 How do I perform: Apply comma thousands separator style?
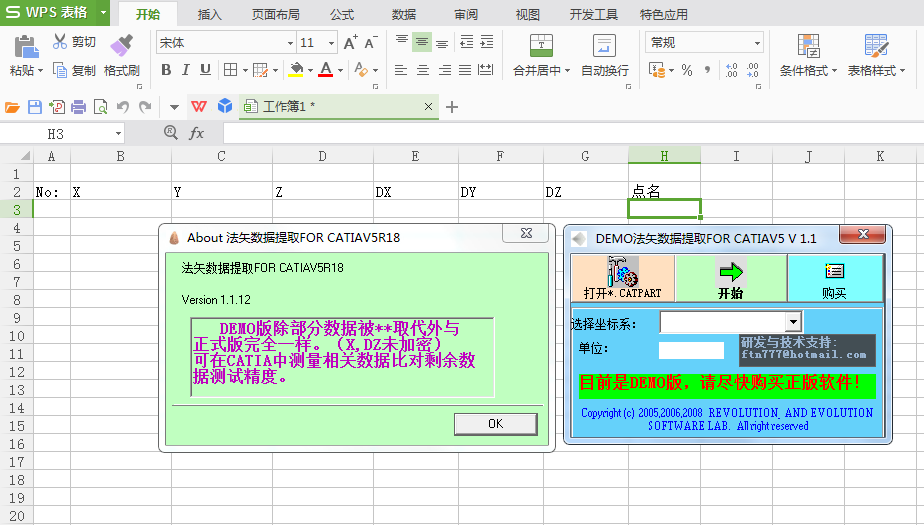(707, 70)
